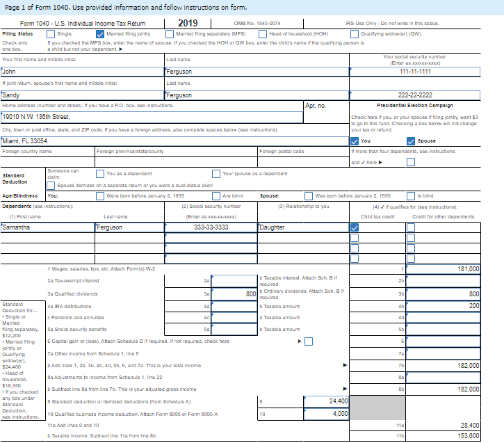Click line 4c pensions and annuities field

click(x=234, y=318)
